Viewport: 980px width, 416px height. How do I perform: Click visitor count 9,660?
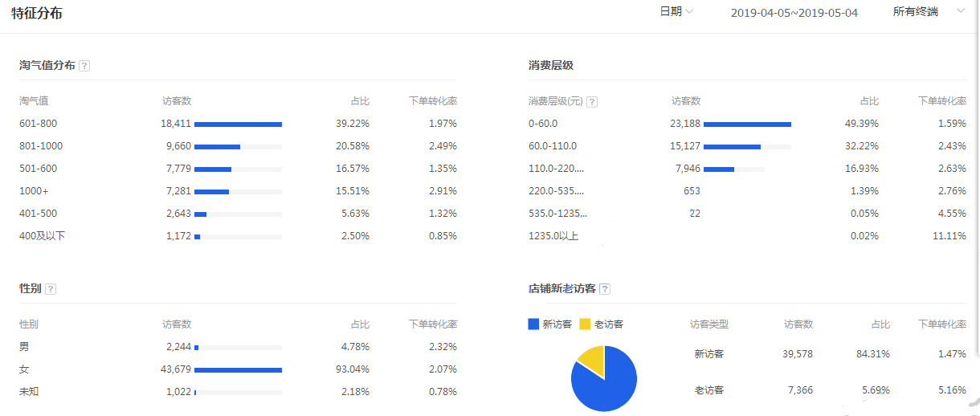(178, 146)
